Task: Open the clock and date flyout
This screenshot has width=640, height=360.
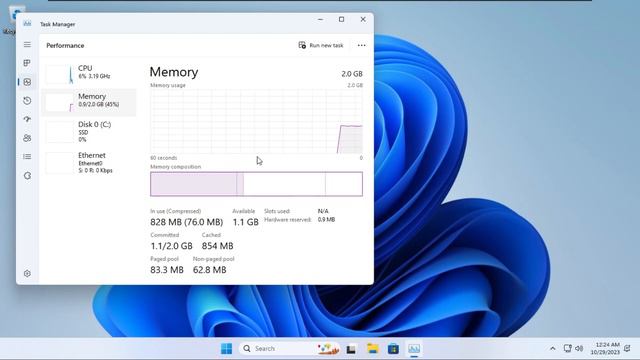Action: [605, 348]
